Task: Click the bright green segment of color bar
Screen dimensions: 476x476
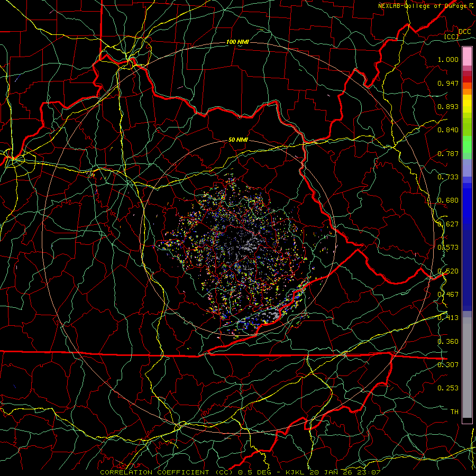Action: [x=467, y=144]
